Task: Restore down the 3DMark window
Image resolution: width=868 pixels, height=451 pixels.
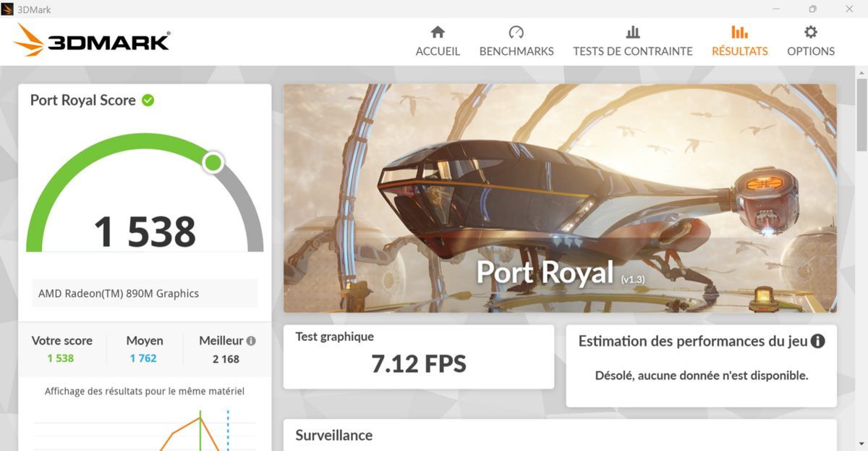Action: (813, 9)
